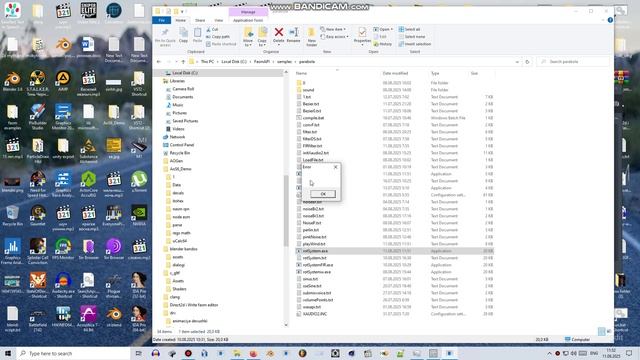The image size is (640, 360).
Task: Open Explorer Help question mark icon
Action: [x=610, y=20]
